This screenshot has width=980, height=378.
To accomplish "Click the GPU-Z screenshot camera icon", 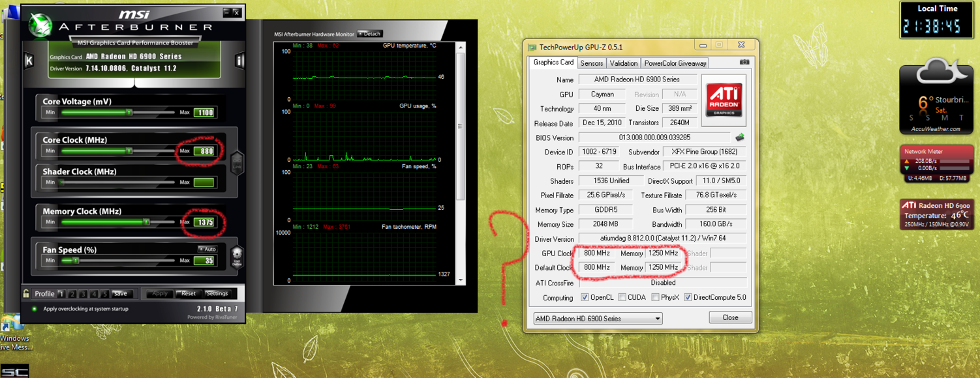I will (744, 63).
